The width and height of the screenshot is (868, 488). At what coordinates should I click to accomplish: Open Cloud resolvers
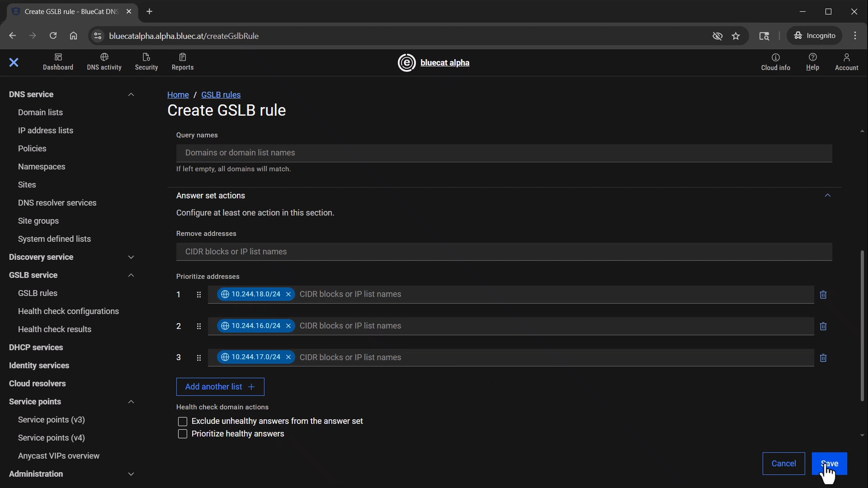tap(38, 384)
